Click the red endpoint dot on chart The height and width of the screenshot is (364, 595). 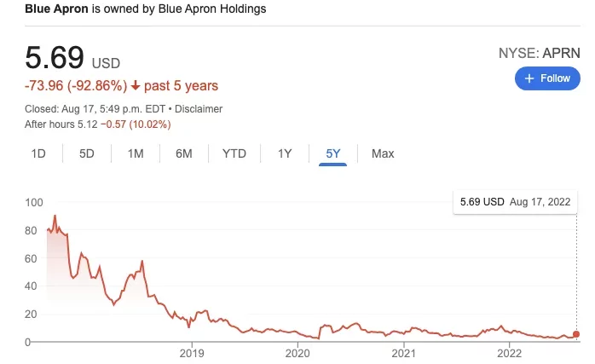[x=576, y=334]
